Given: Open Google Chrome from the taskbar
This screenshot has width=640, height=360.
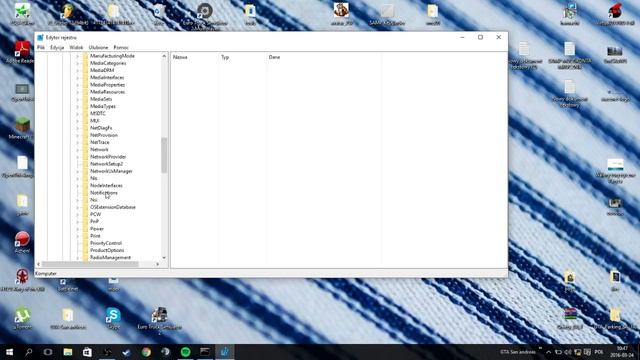Looking at the screenshot, I should pyautogui.click(x=146, y=352).
